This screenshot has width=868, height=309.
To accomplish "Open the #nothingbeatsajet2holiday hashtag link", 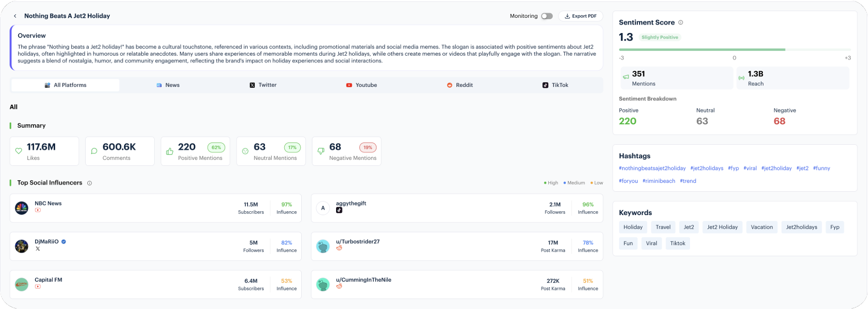I will coord(652,168).
